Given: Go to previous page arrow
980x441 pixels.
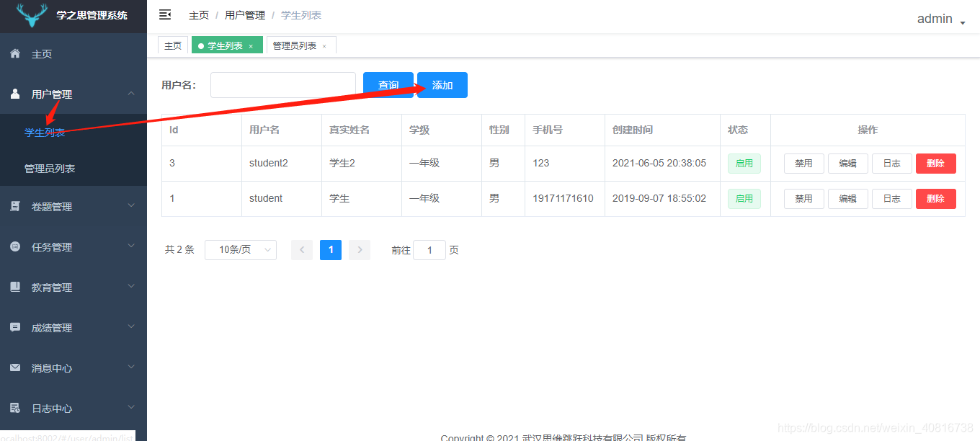Looking at the screenshot, I should pos(302,250).
